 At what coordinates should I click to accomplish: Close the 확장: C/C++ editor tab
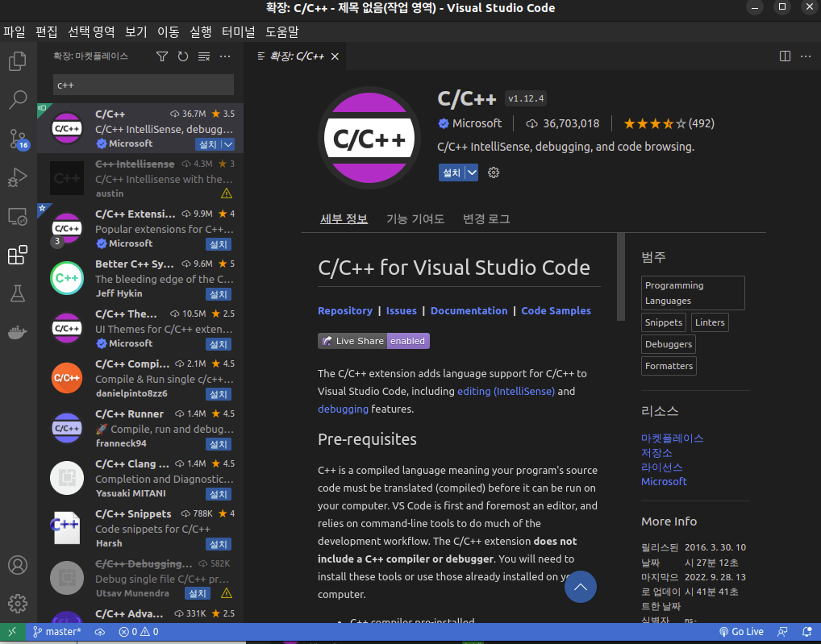click(x=335, y=56)
